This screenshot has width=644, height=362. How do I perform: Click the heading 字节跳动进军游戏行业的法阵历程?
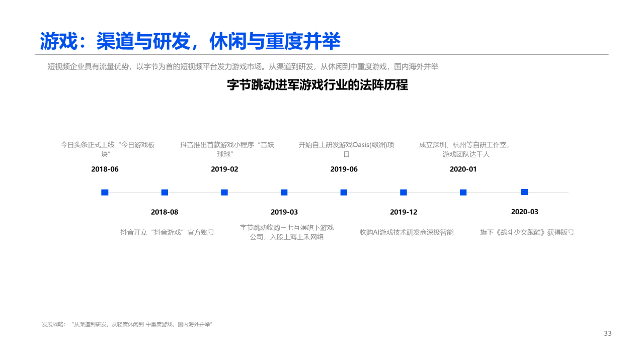(x=317, y=84)
